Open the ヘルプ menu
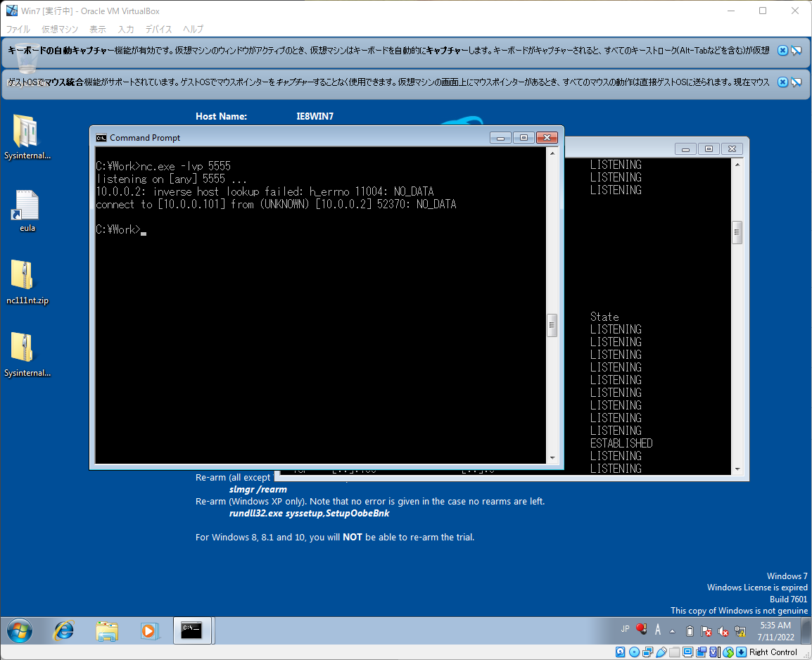 click(194, 29)
